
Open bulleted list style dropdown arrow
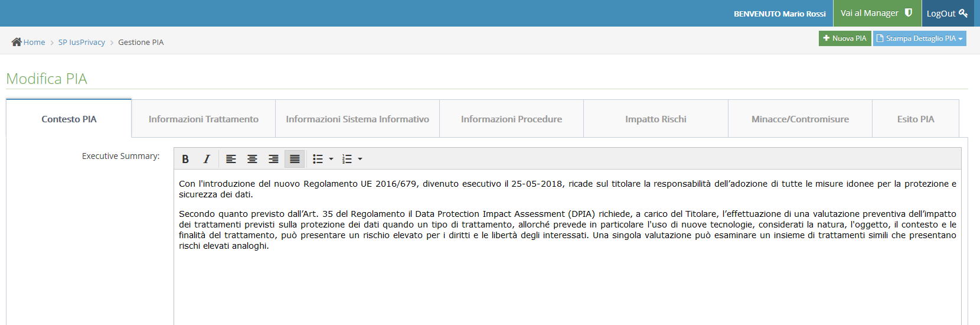coord(331,159)
